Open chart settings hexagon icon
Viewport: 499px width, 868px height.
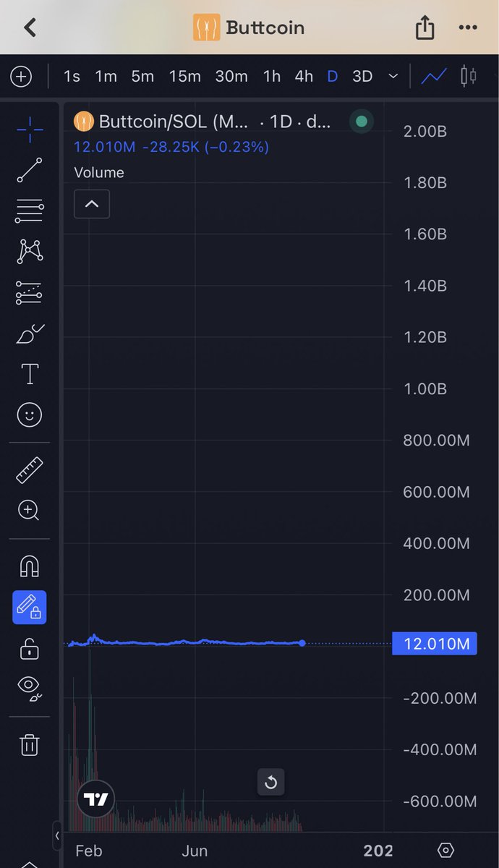(x=446, y=850)
